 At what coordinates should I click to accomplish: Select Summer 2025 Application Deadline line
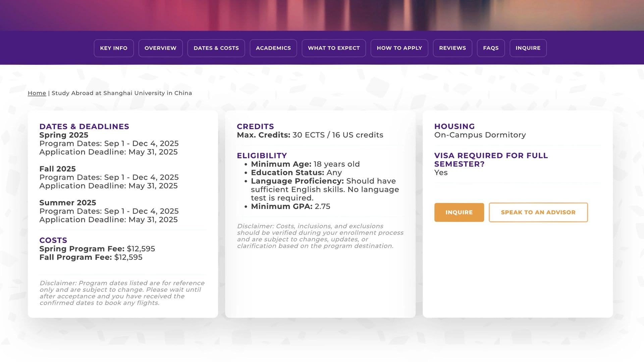point(108,220)
